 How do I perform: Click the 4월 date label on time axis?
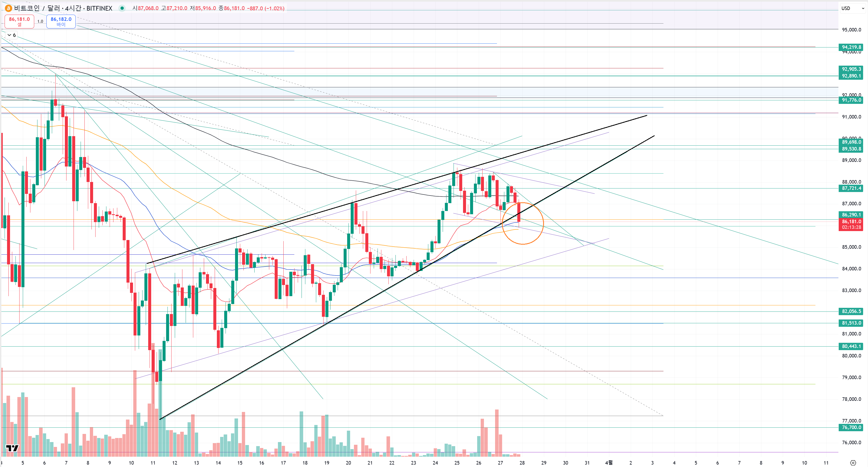pyautogui.click(x=609, y=463)
